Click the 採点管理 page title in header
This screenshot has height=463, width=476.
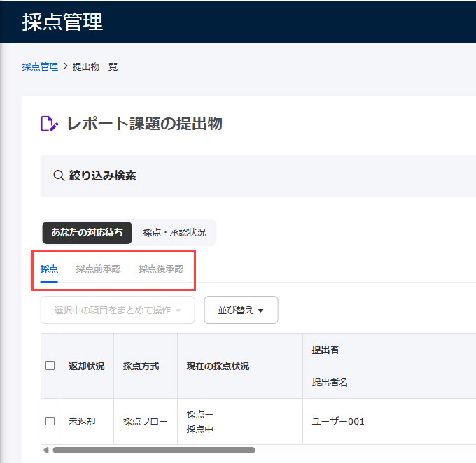tap(63, 22)
